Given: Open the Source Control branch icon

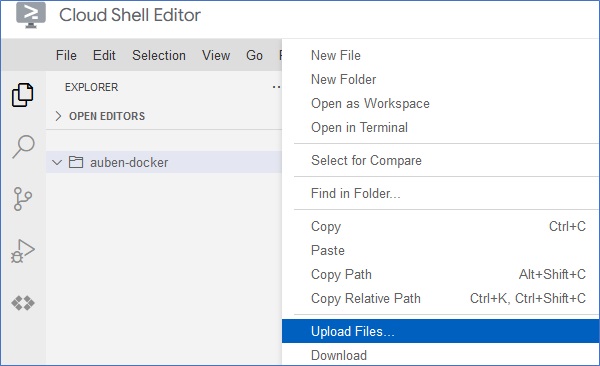Looking at the screenshot, I should click(23, 199).
